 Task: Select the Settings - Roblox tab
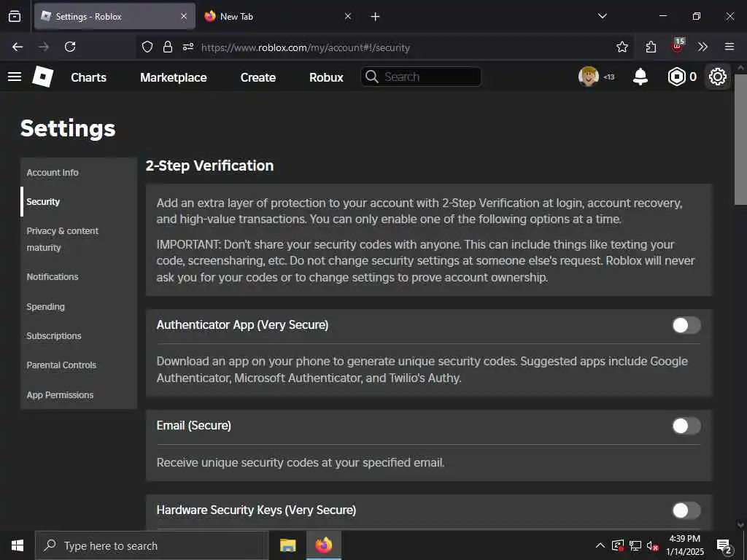pyautogui.click(x=115, y=16)
